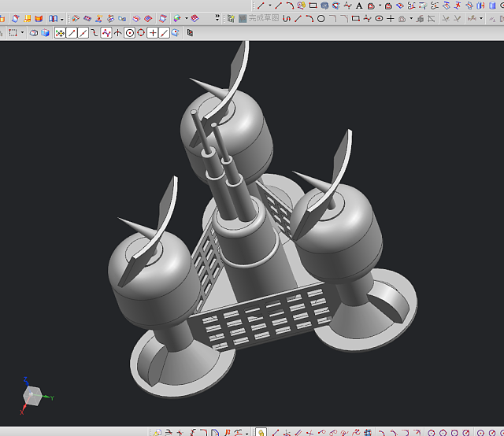
Task: Activate the Text tool with the letter A icon
Action: coord(359,6)
